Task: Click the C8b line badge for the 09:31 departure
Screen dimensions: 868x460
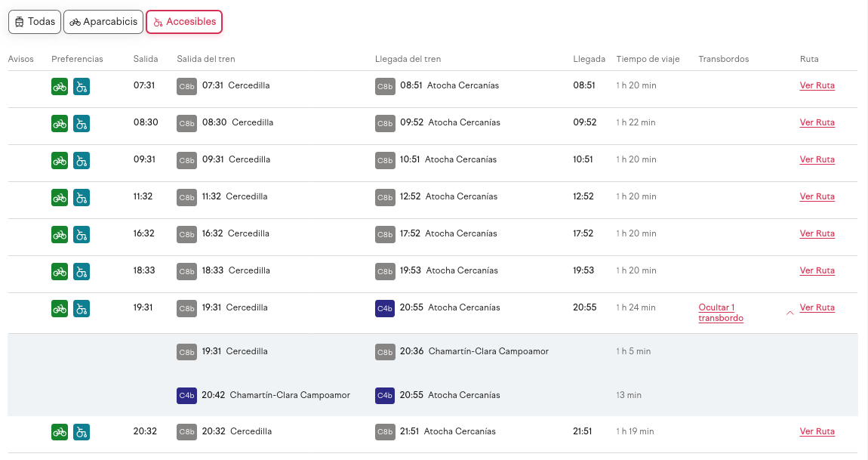Action: point(186,160)
